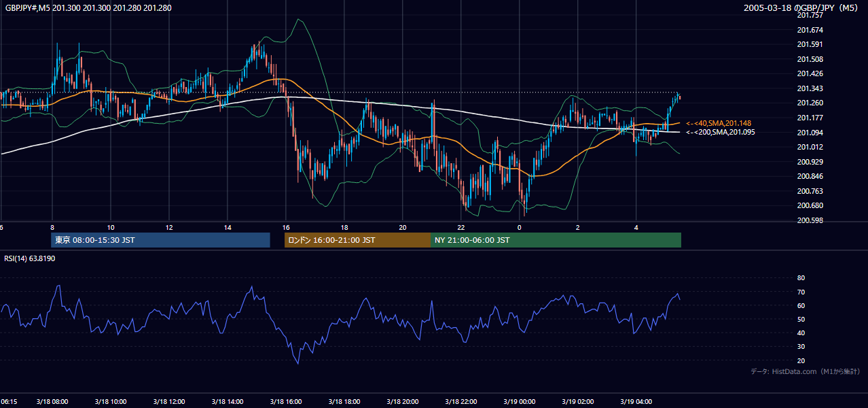Click hour tick 12 under the price chart

(169, 227)
